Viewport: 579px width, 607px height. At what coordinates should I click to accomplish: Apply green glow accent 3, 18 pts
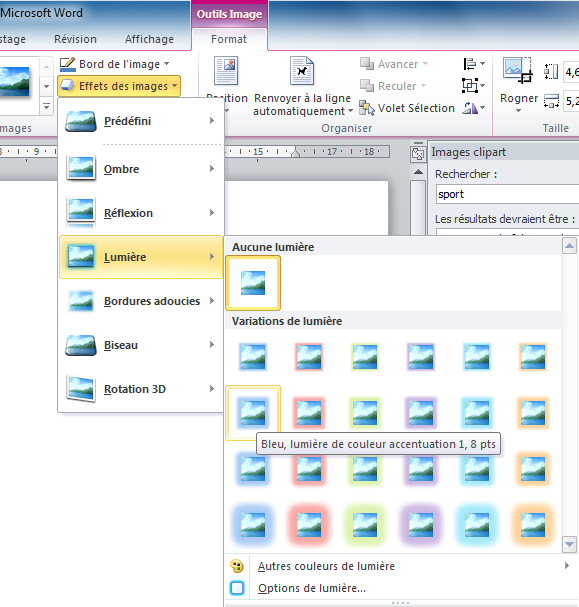365,525
